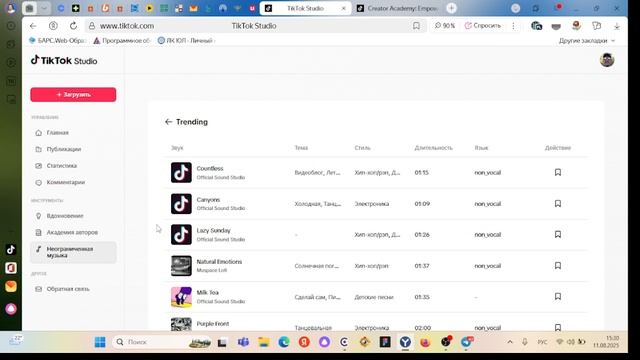This screenshot has height=360, width=640.
Task: Click the Purple Front track title
Action: point(213,324)
